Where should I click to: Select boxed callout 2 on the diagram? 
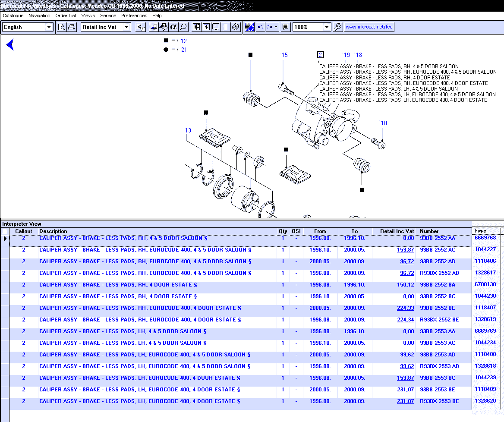[321, 55]
